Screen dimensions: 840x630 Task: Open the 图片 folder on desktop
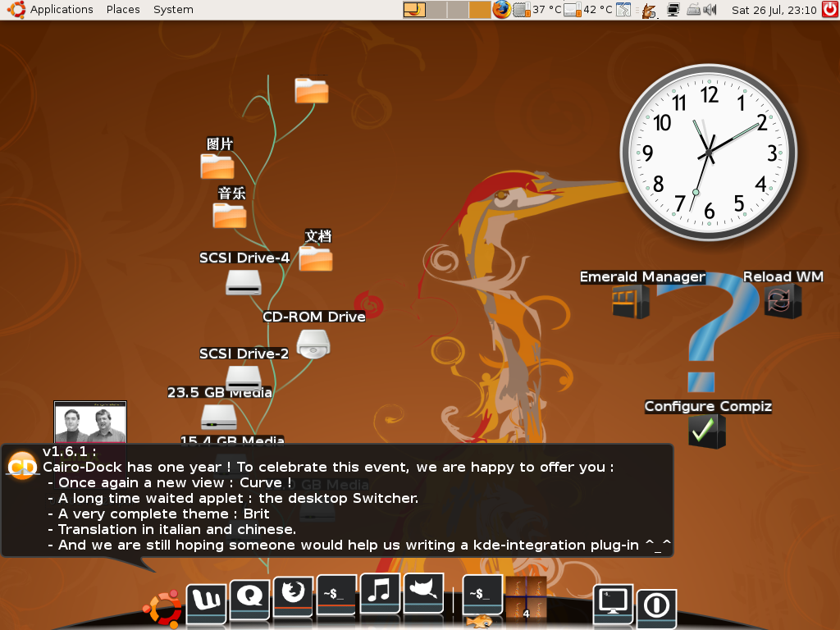pos(217,166)
